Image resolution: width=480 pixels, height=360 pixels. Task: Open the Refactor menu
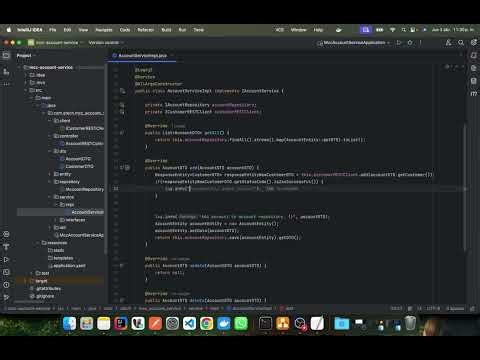coord(146,30)
